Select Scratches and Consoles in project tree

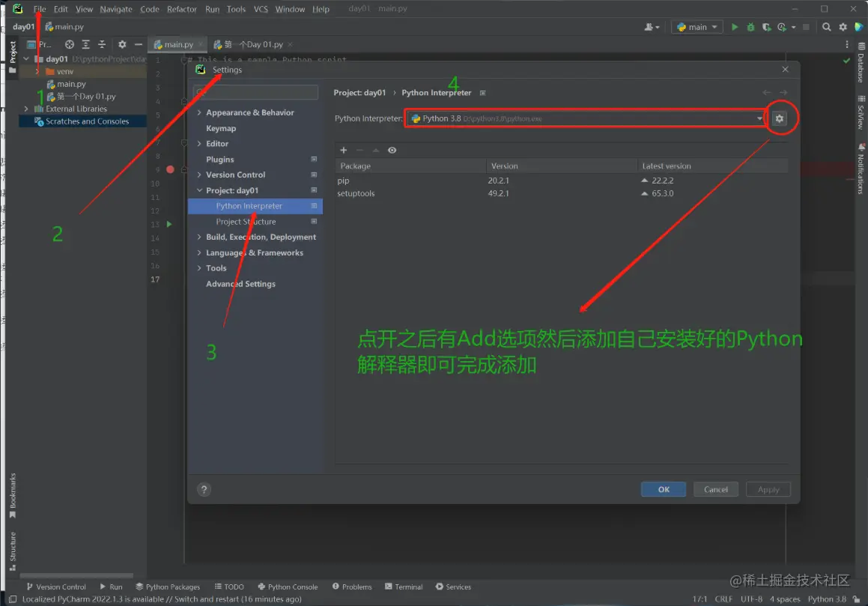(x=83, y=121)
